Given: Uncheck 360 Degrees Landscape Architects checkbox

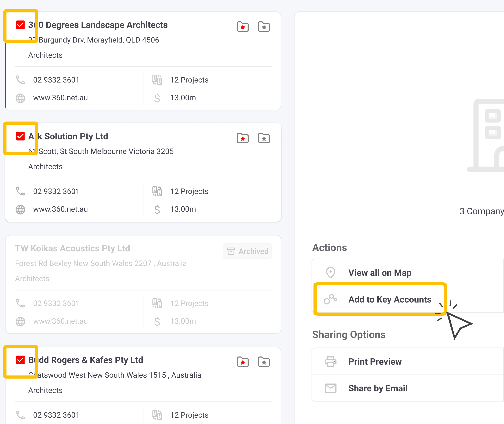Looking at the screenshot, I should (x=20, y=25).
